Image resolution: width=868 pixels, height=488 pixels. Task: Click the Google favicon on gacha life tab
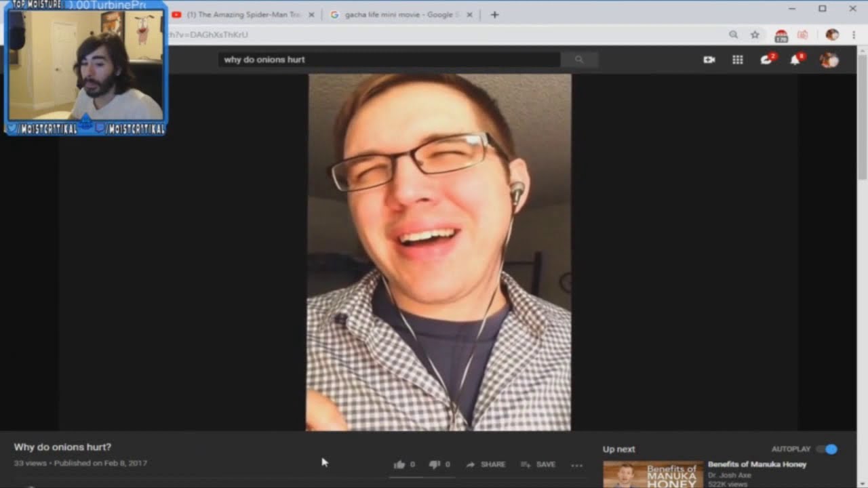pyautogui.click(x=334, y=14)
